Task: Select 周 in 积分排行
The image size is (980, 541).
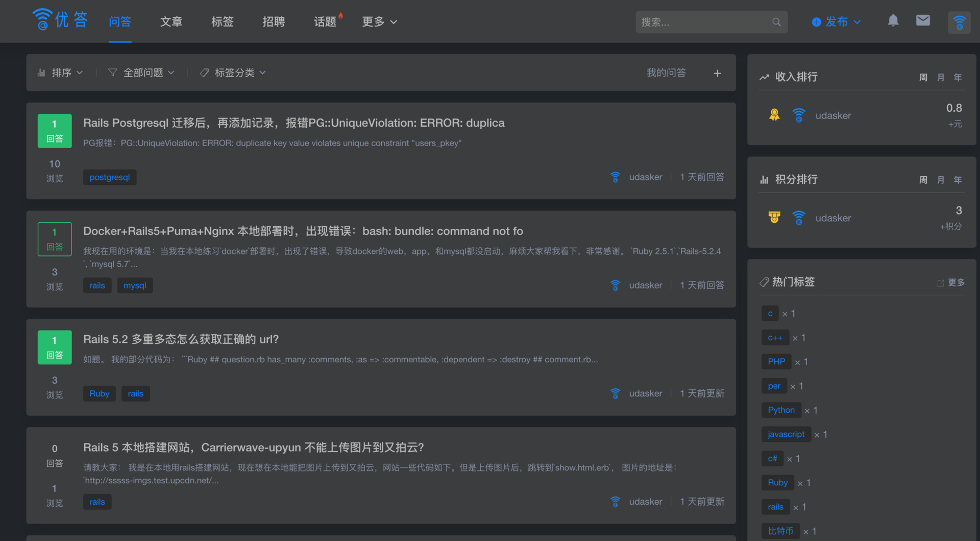Action: pyautogui.click(x=923, y=180)
